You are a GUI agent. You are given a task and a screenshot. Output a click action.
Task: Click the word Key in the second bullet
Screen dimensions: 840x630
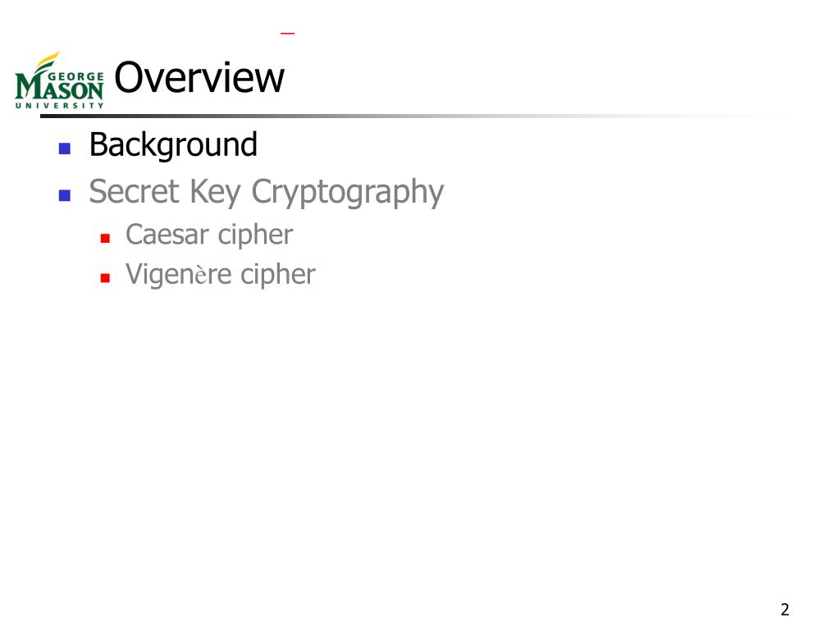coord(216,193)
